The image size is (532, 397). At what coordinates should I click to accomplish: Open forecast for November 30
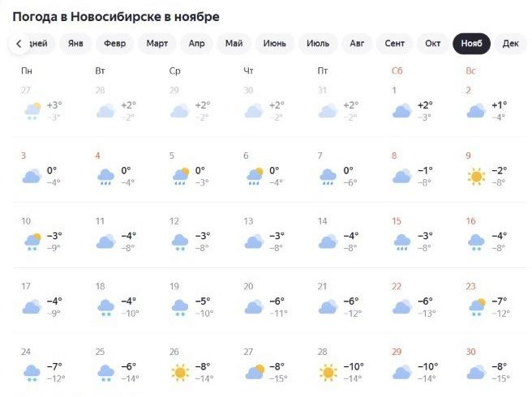click(486, 366)
